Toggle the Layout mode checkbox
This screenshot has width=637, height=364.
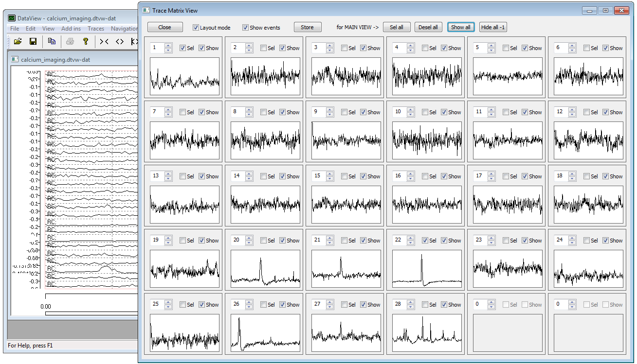point(196,28)
